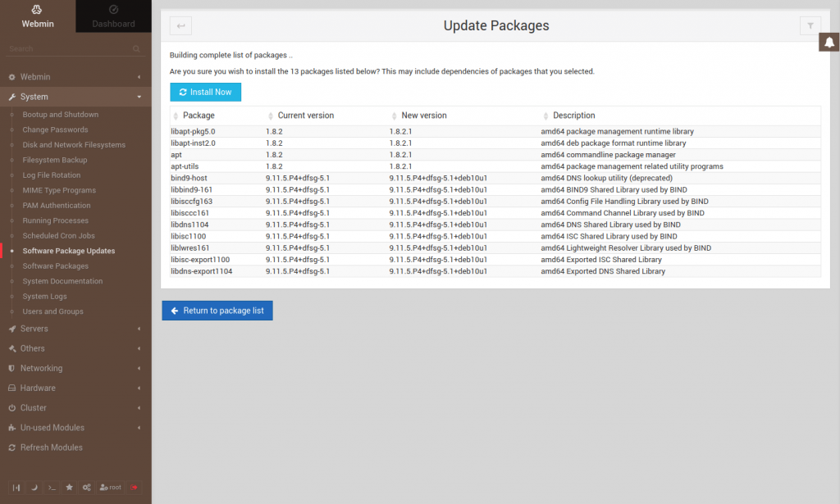Expand the Networking menu category

pos(75,368)
